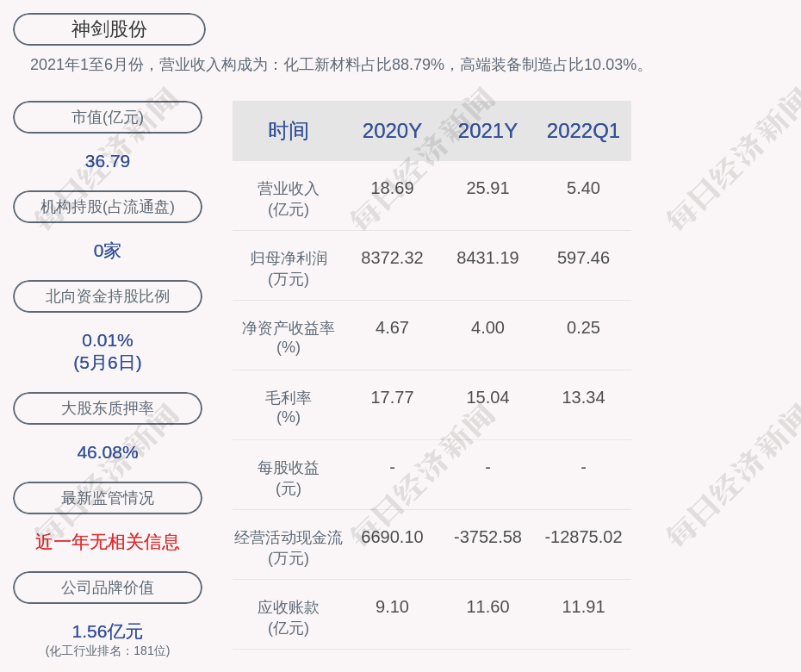801x672 pixels.
Task: Click the 营业收入(亿元) row label
Action: coord(289,199)
